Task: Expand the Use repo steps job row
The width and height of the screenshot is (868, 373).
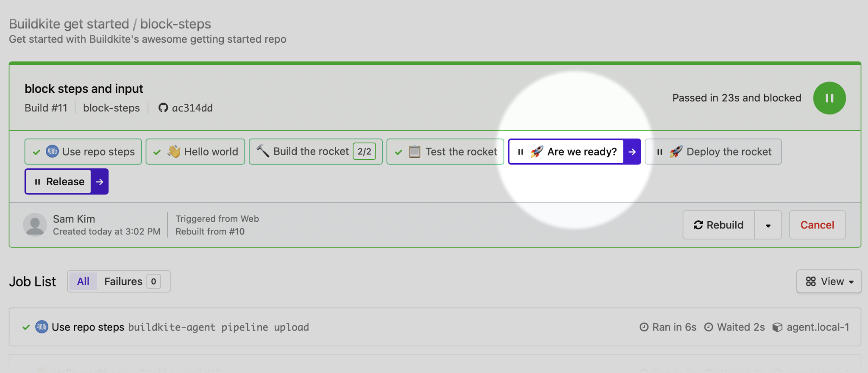Action: (435, 327)
